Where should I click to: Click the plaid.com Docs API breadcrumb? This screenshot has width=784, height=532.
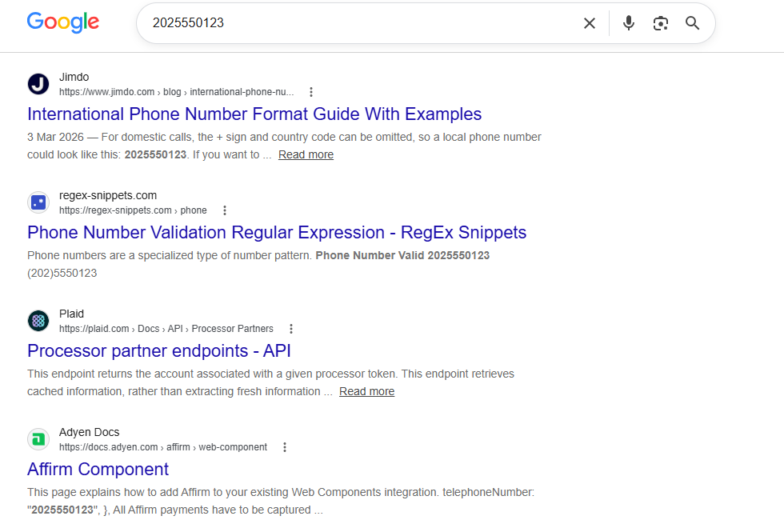coord(166,329)
